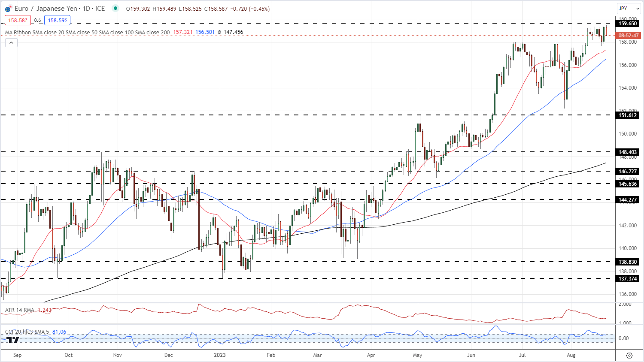The image size is (644, 362).
Task: Click the TradingView logo
Action: click(x=13, y=340)
